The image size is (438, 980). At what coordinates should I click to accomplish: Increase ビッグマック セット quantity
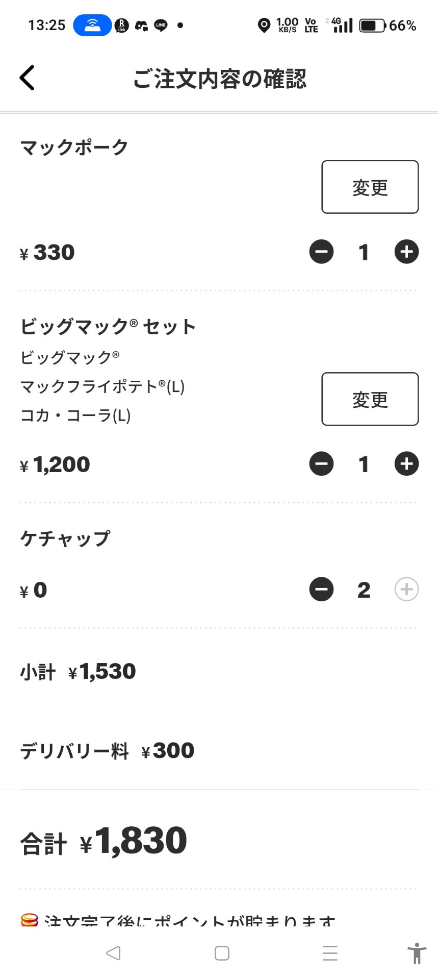click(406, 463)
